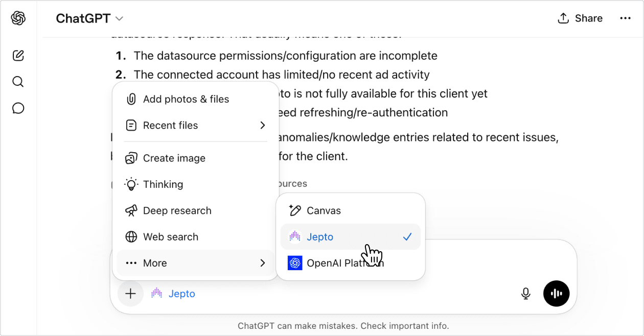Toggle the Jepto connector checkmark
Image resolution: width=644 pixels, height=336 pixels.
(x=407, y=237)
